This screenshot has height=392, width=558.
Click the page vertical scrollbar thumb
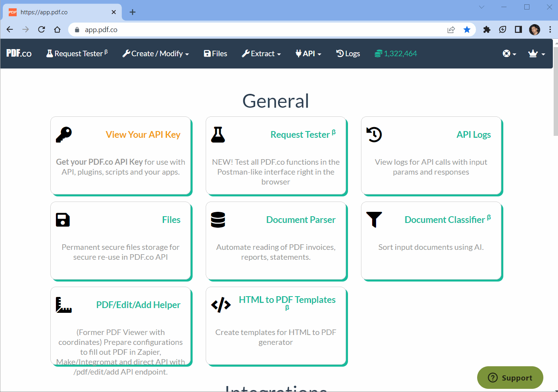tap(555, 91)
